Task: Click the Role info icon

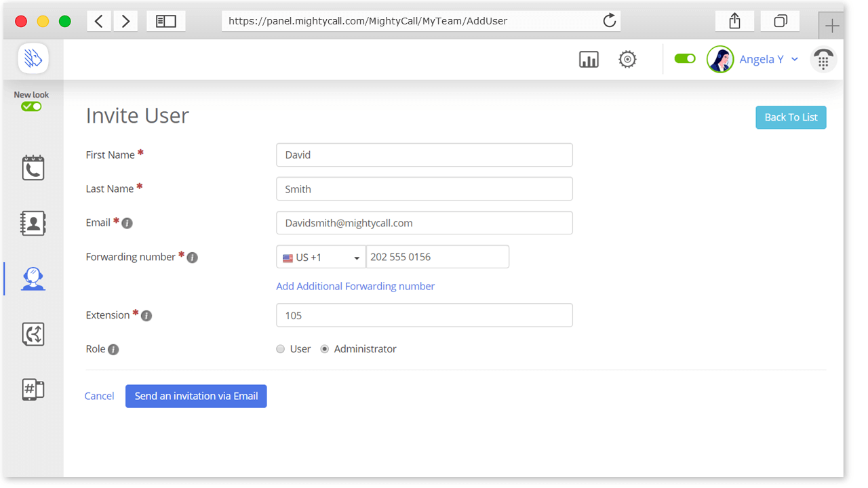Action: coord(113,350)
